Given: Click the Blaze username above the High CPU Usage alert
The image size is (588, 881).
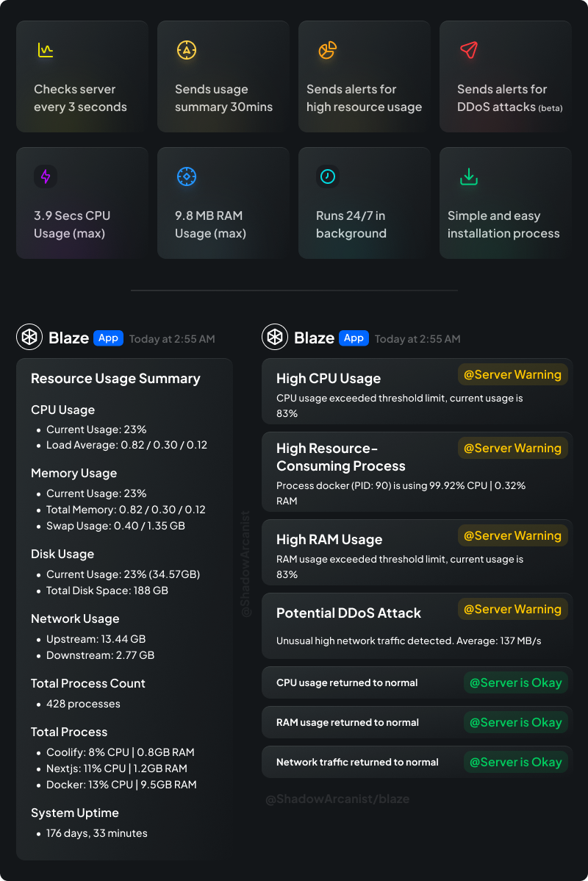Looking at the screenshot, I should (314, 338).
